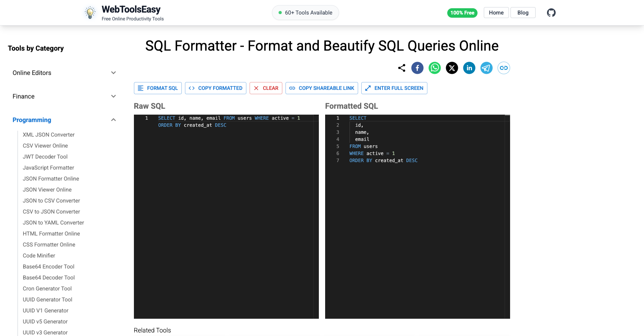
Task: Click Copy Formatted button
Action: (x=216, y=88)
